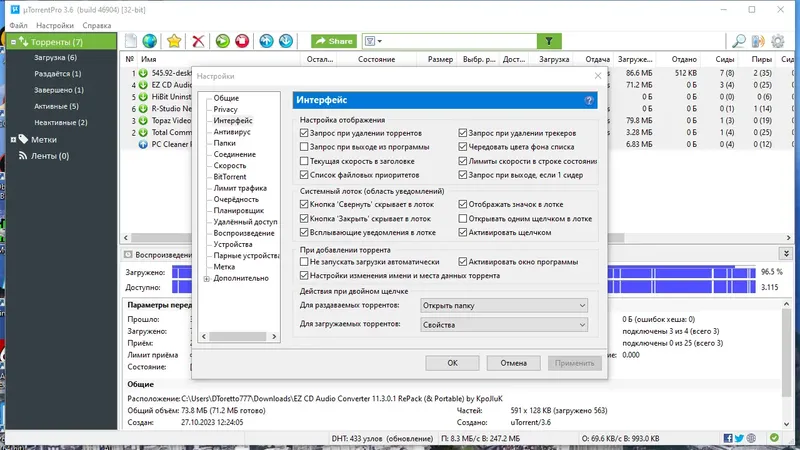Image resolution: width=800 pixels, height=450 pixels.
Task: Select Завершено (1) sidebar filter
Action: tap(59, 90)
